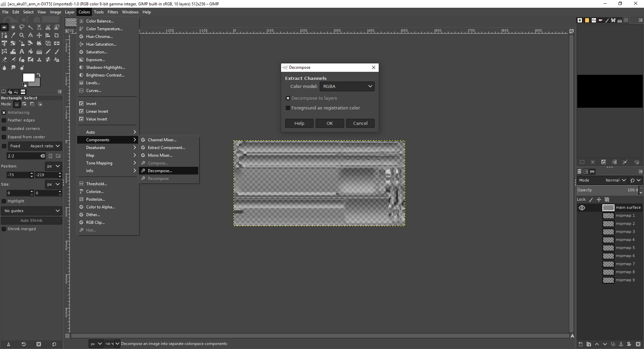Open the Windows menu
Viewport: 644px width, 349px height.
(130, 12)
